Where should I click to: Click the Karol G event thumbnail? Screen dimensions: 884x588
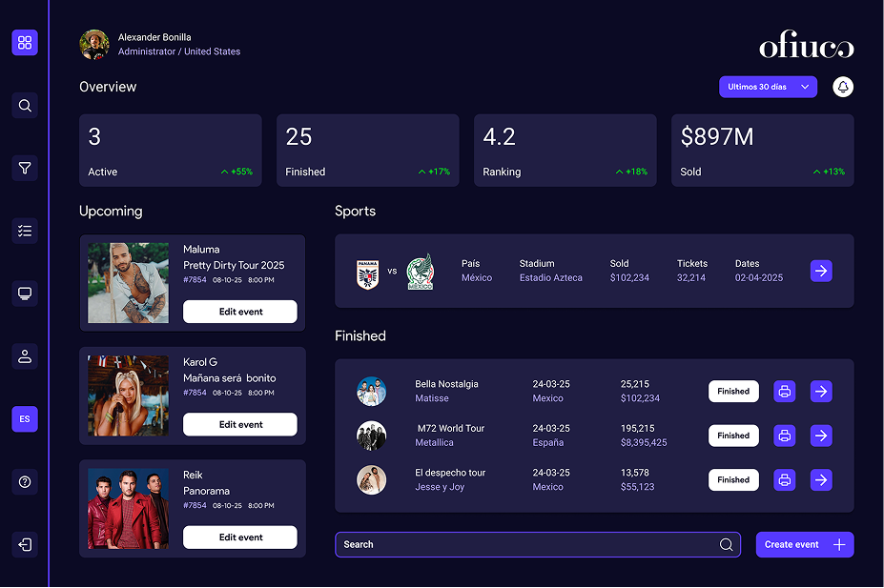coord(128,396)
